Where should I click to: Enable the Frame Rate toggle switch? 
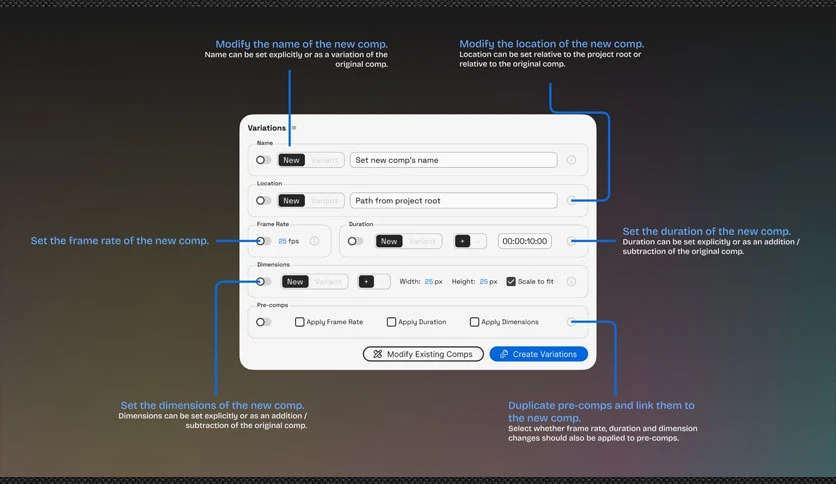[x=263, y=241]
